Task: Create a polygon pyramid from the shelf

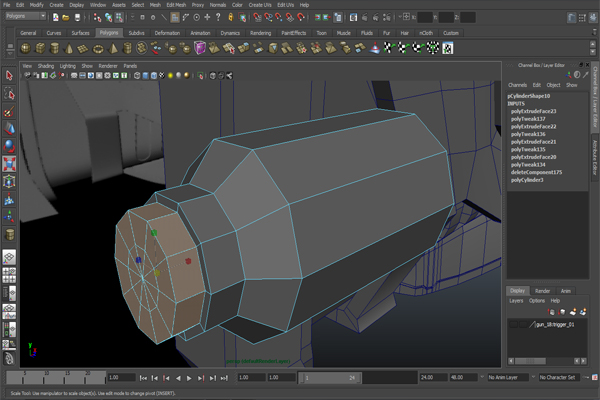Action: point(113,49)
